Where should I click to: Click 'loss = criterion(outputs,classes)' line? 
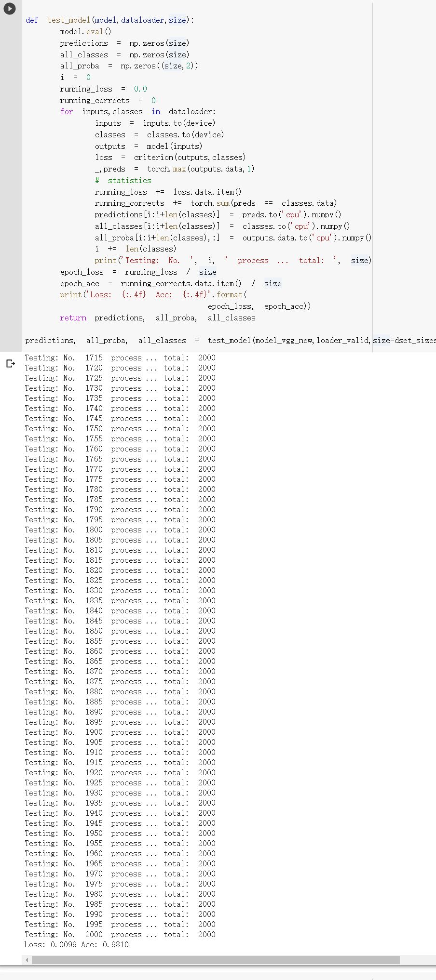point(170,158)
